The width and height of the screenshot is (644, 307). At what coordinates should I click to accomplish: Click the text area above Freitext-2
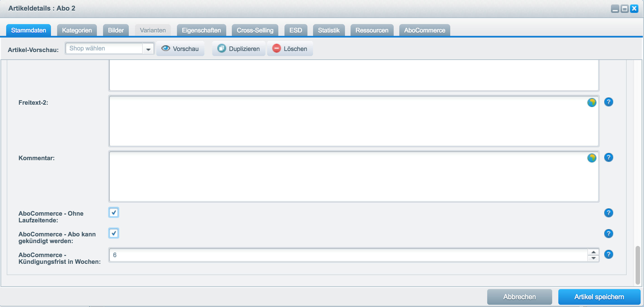[354, 75]
